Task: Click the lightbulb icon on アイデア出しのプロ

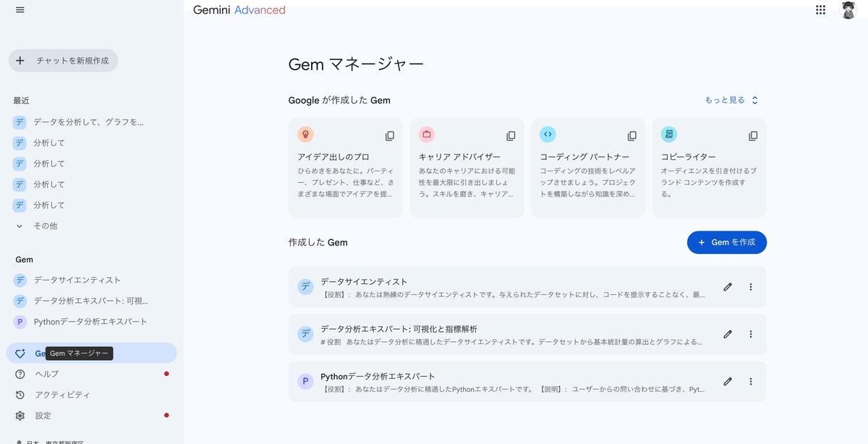Action: 305,134
